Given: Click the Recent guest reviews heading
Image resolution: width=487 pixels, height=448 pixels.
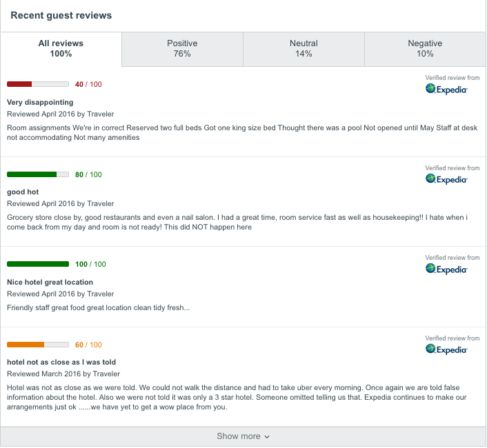Looking at the screenshot, I should [61, 16].
